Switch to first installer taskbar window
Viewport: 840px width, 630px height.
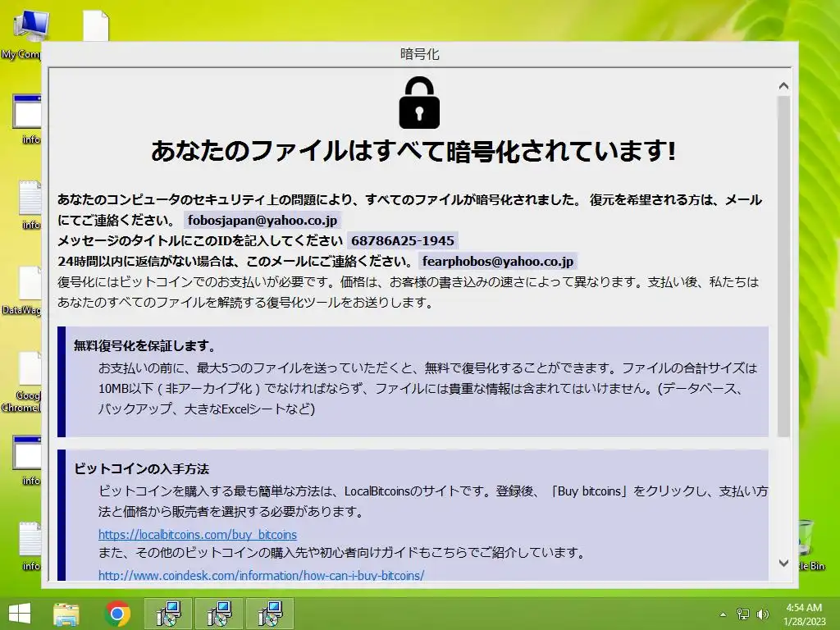(168, 614)
